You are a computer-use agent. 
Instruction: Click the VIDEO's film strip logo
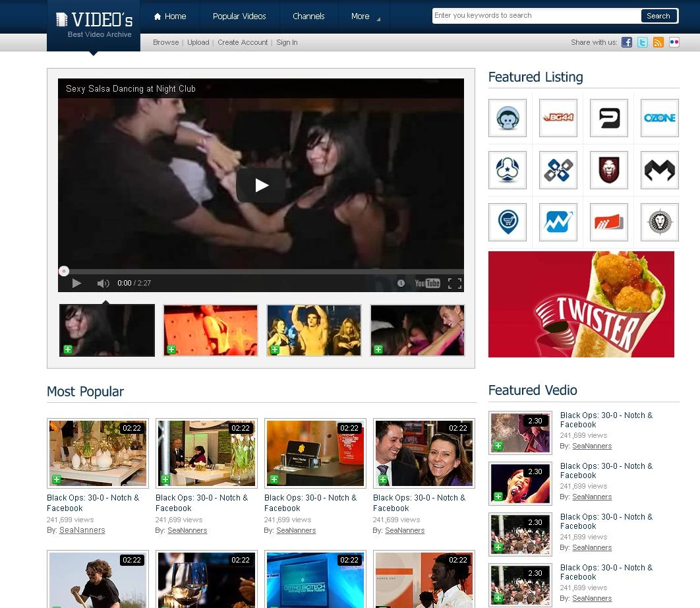tap(61, 20)
